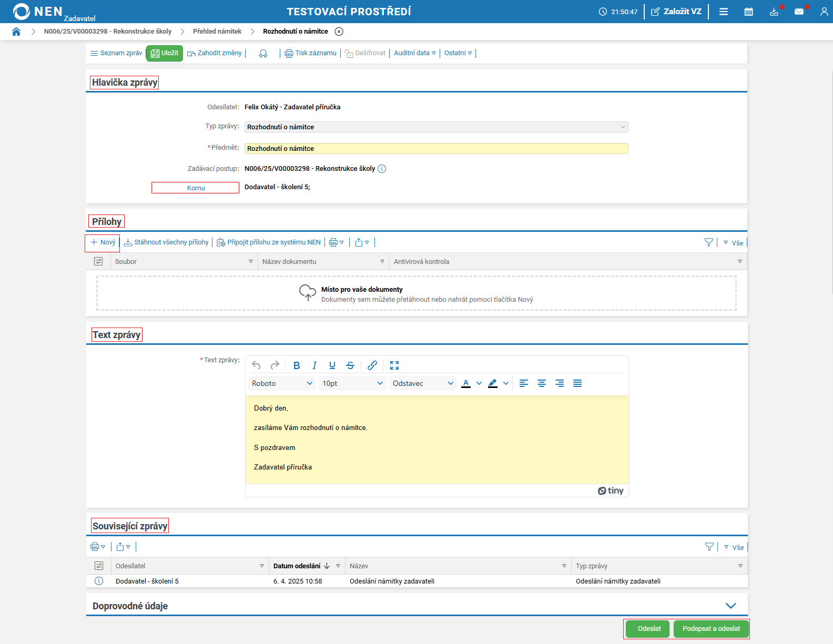Toggle italic formatting in editor
Screen dimensions: 833x644
point(314,365)
